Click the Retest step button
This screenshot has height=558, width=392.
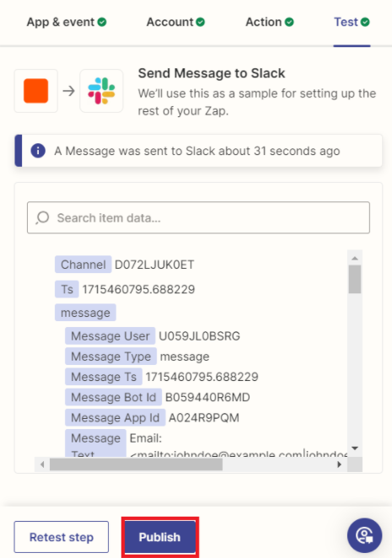tap(62, 537)
